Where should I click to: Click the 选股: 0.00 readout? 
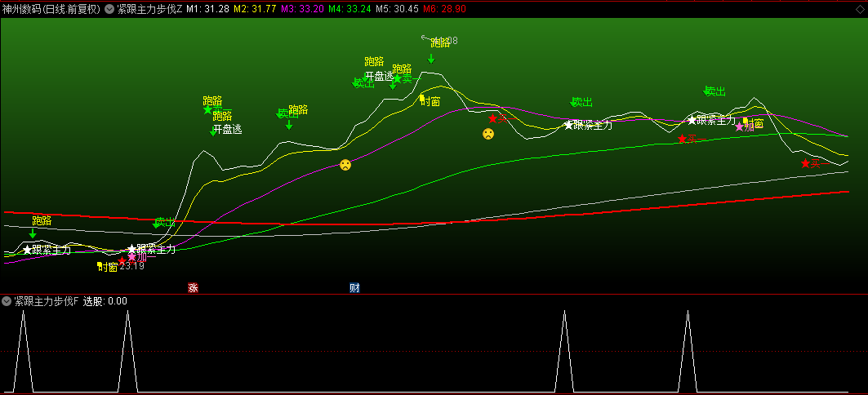pyautogui.click(x=105, y=301)
